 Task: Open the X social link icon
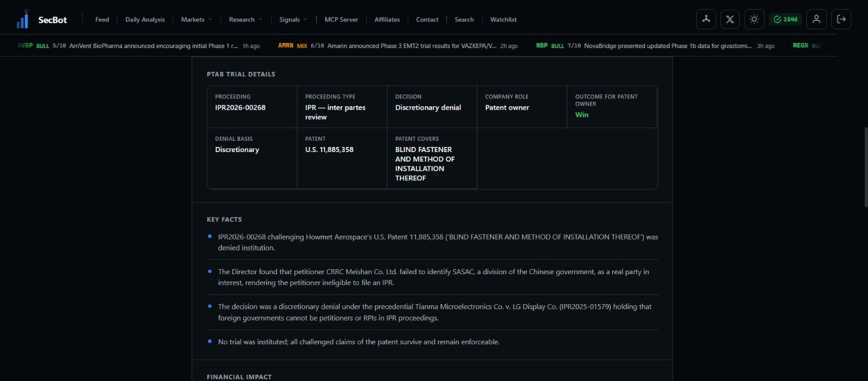click(730, 19)
